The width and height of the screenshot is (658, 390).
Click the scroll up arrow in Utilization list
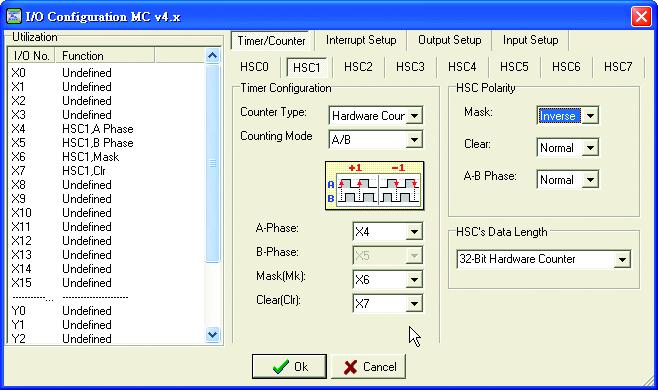tap(213, 55)
